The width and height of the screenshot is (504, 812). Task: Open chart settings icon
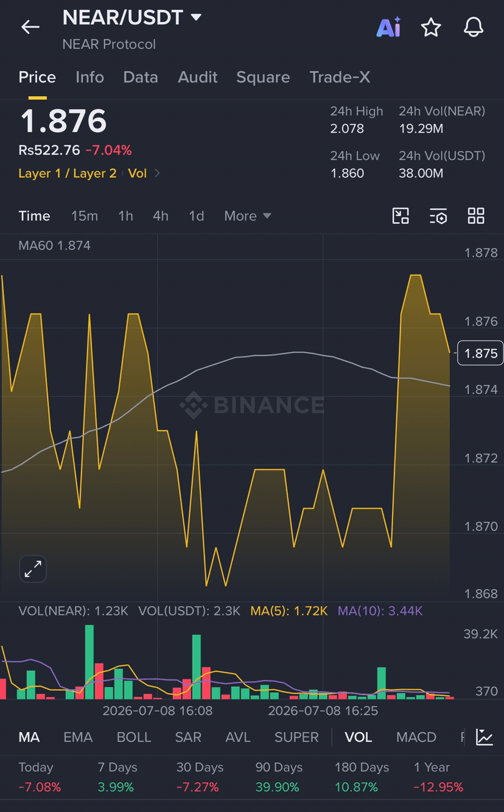[438, 216]
